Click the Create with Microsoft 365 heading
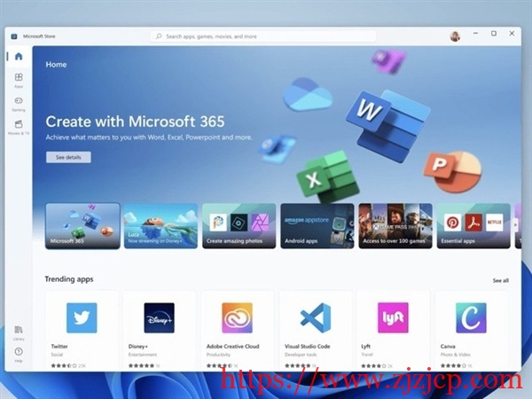This screenshot has width=532, height=399. tap(135, 121)
